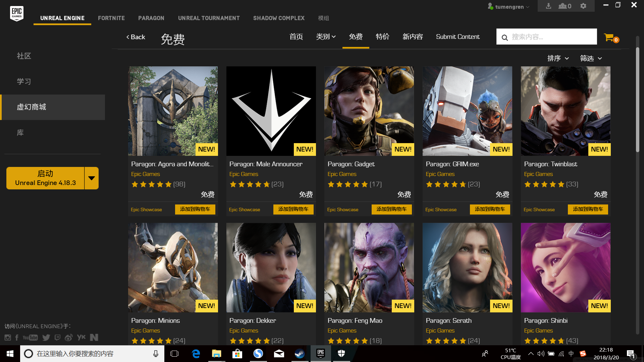This screenshot has height=362, width=644.
Task: Click Cortana microphone icon
Action: [x=156, y=354]
